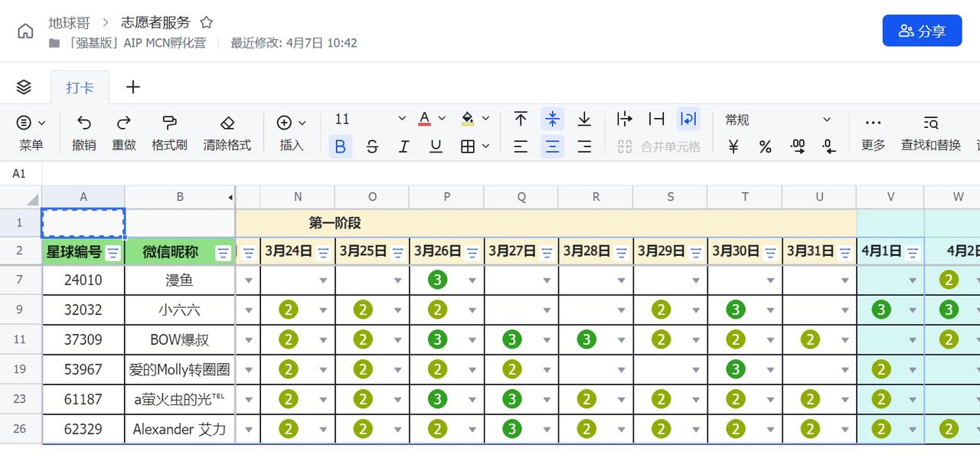Expand hidden columns arrow beside column B

tap(230, 198)
